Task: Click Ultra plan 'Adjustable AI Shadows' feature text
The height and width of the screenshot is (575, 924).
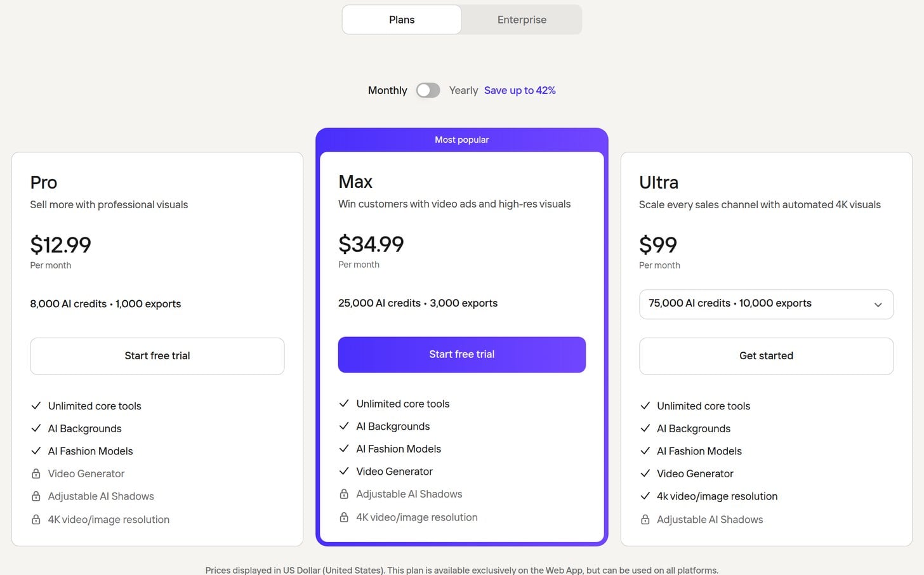Action: tap(710, 519)
